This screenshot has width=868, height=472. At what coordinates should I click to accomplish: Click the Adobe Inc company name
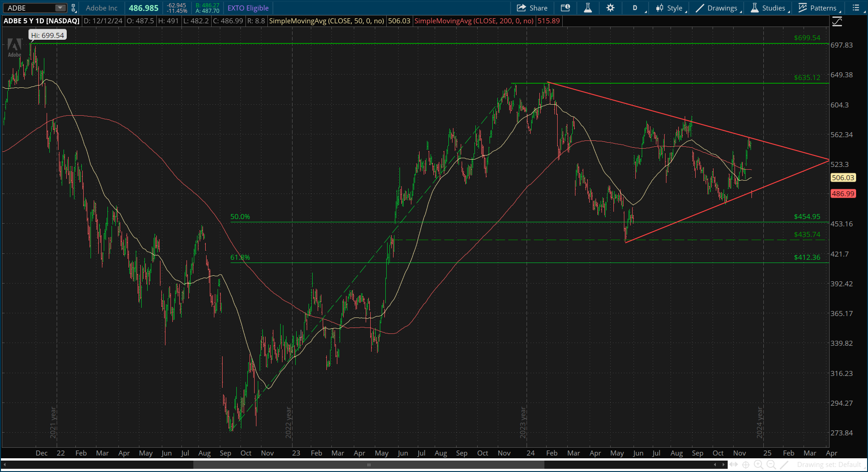(x=101, y=8)
